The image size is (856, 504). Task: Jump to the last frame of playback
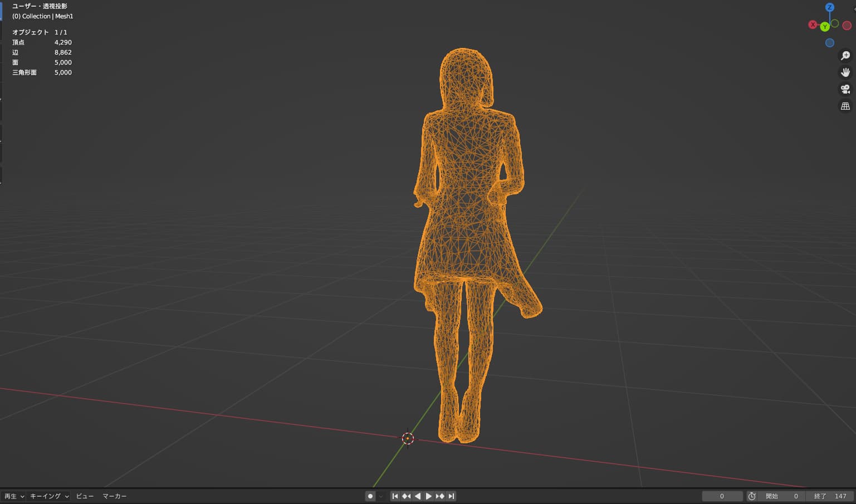point(451,496)
